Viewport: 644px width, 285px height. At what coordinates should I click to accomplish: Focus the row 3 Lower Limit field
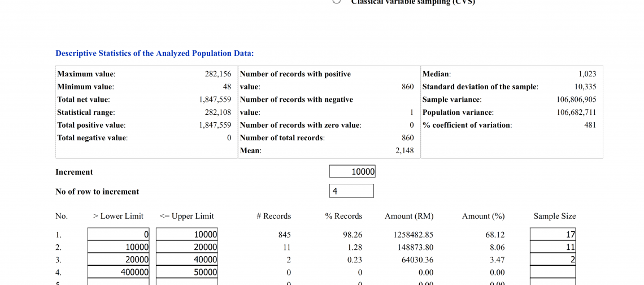click(x=118, y=260)
